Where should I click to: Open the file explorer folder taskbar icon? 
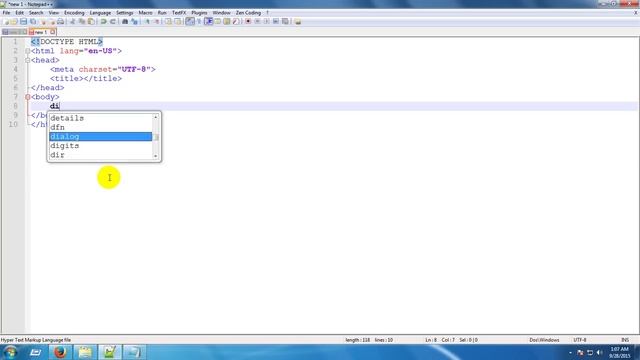pos(85,352)
